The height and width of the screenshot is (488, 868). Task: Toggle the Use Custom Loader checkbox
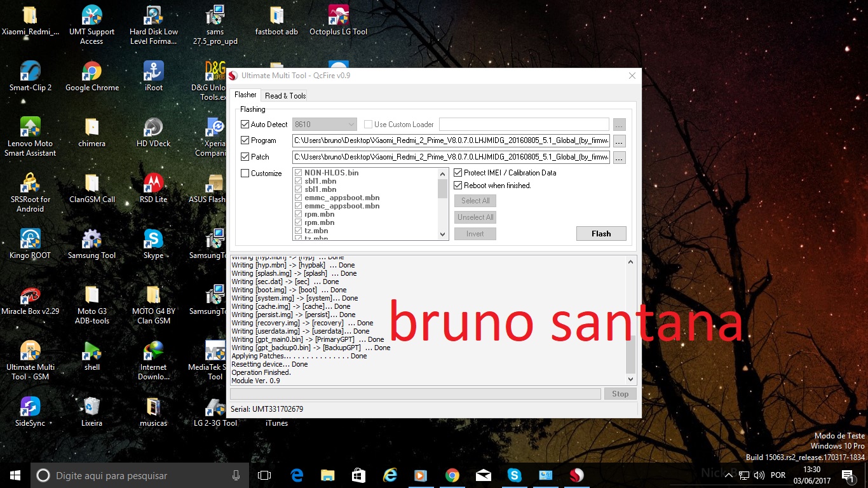369,125
